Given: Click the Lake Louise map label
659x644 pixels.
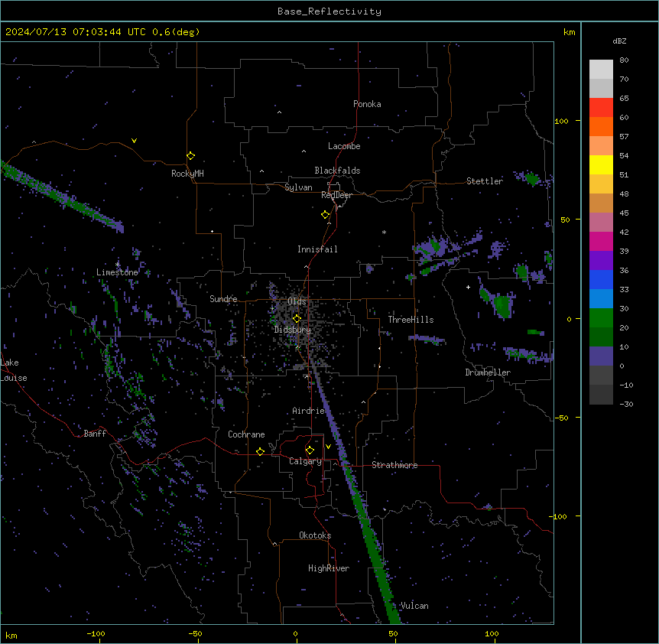Looking at the screenshot, I should point(14,370).
